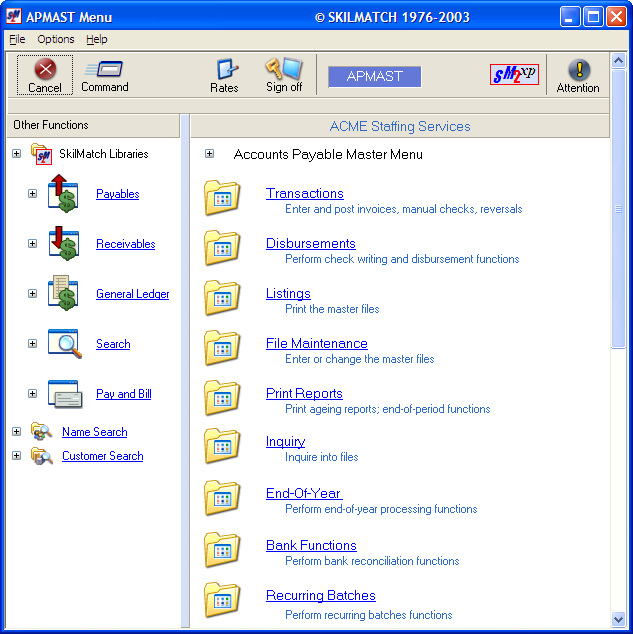Click the scrollbar down arrow

point(618,619)
